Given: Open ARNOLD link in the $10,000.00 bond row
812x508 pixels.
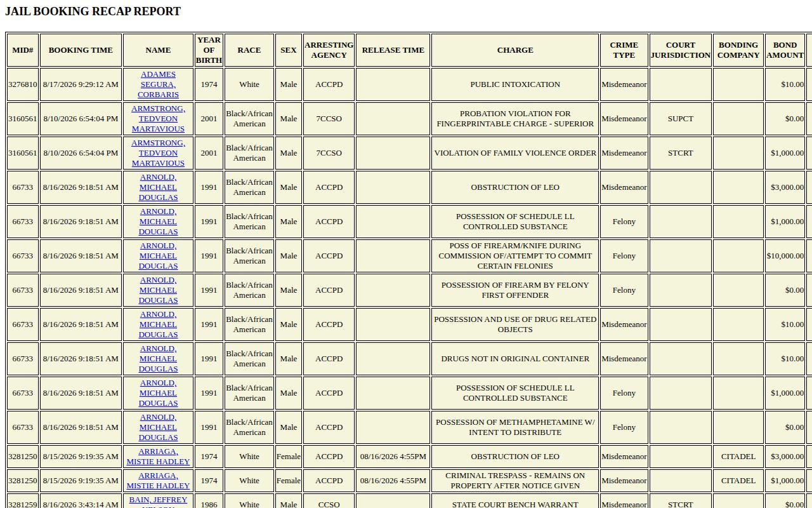Looking at the screenshot, I should coord(158,256).
